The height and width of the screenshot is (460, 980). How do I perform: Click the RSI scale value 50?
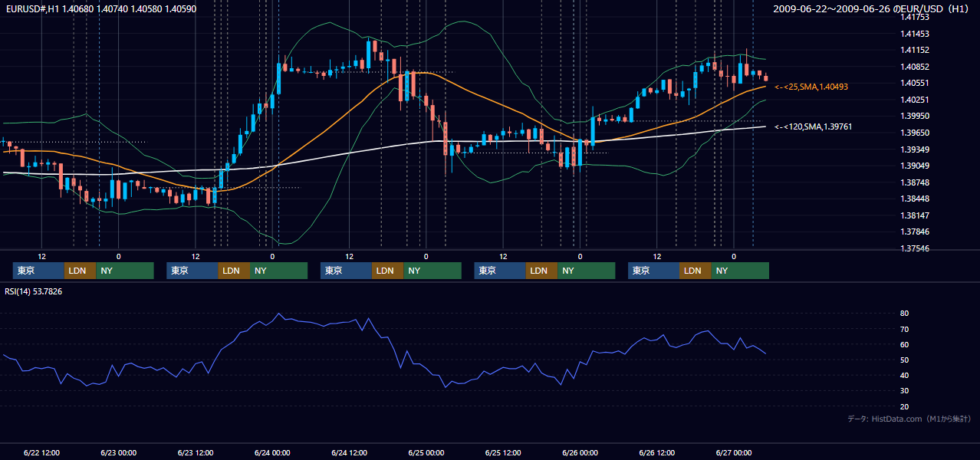905,360
